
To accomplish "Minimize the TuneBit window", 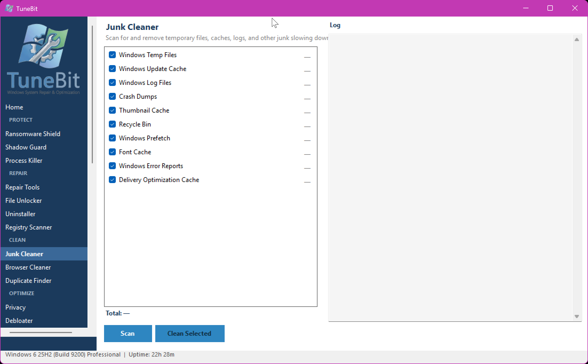I will (526, 8).
